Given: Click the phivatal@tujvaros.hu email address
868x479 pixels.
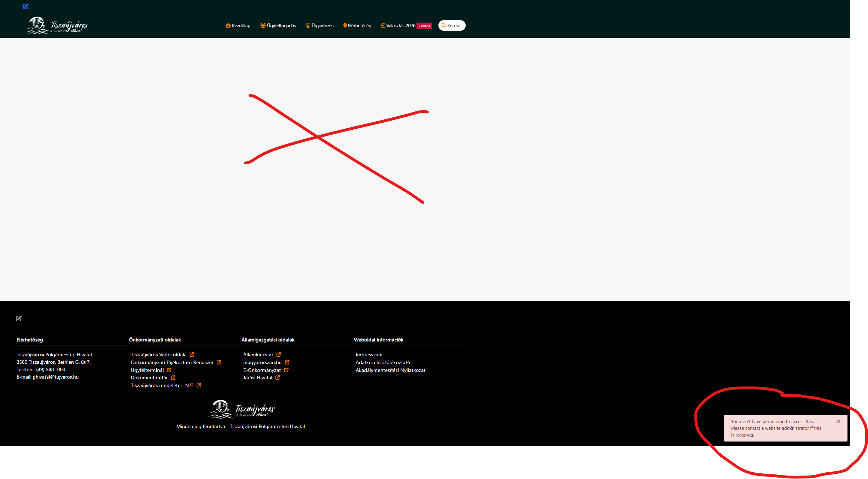Looking at the screenshot, I should pyautogui.click(x=56, y=377).
